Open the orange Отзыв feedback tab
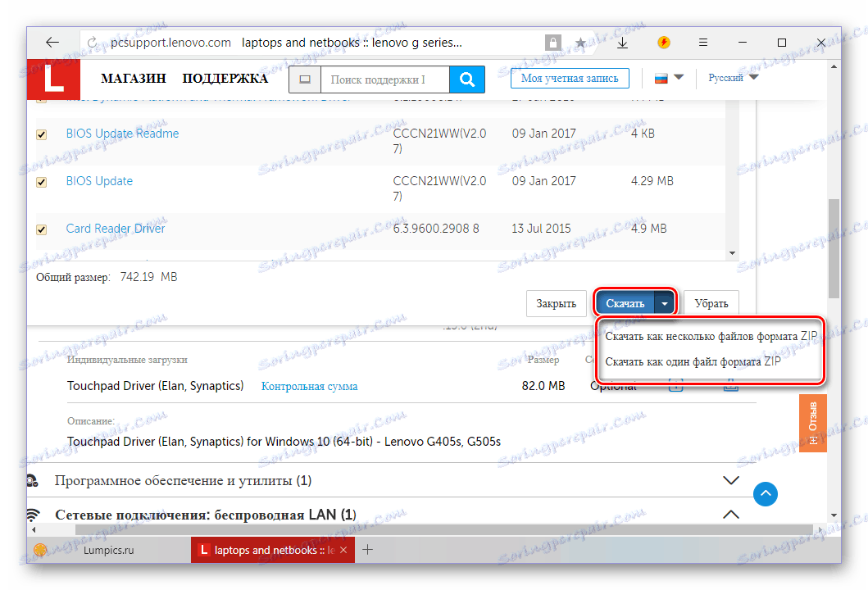868x590 pixels. click(812, 424)
